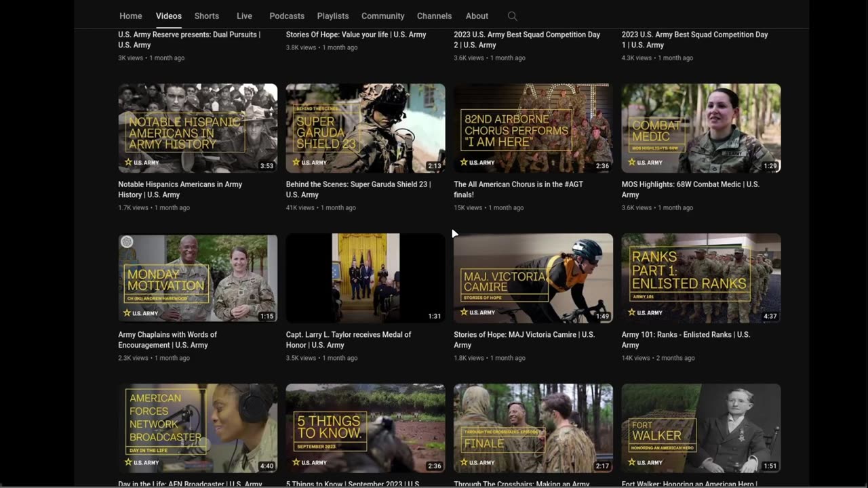Play the Through the Crosshairs Finale thumbnail

tap(533, 428)
